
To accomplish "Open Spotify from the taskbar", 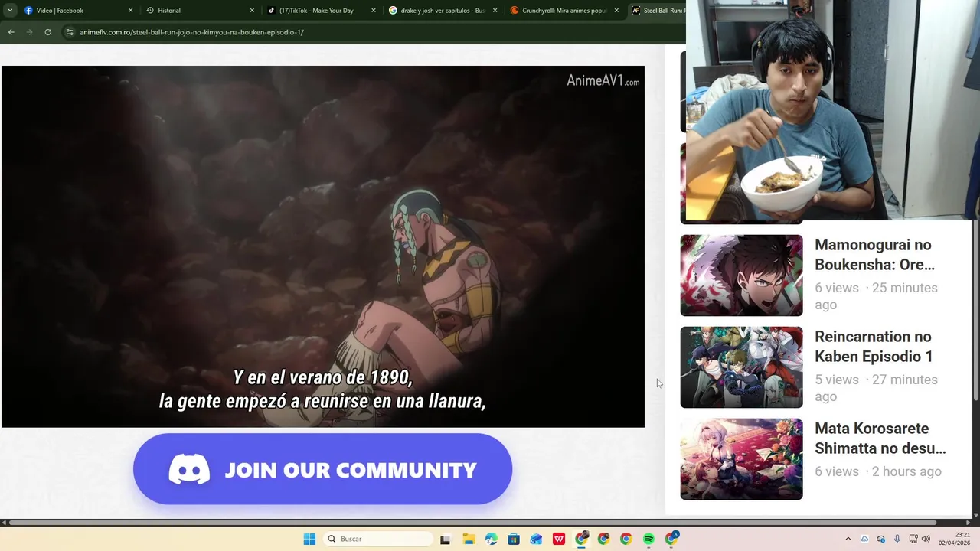I will (x=648, y=539).
